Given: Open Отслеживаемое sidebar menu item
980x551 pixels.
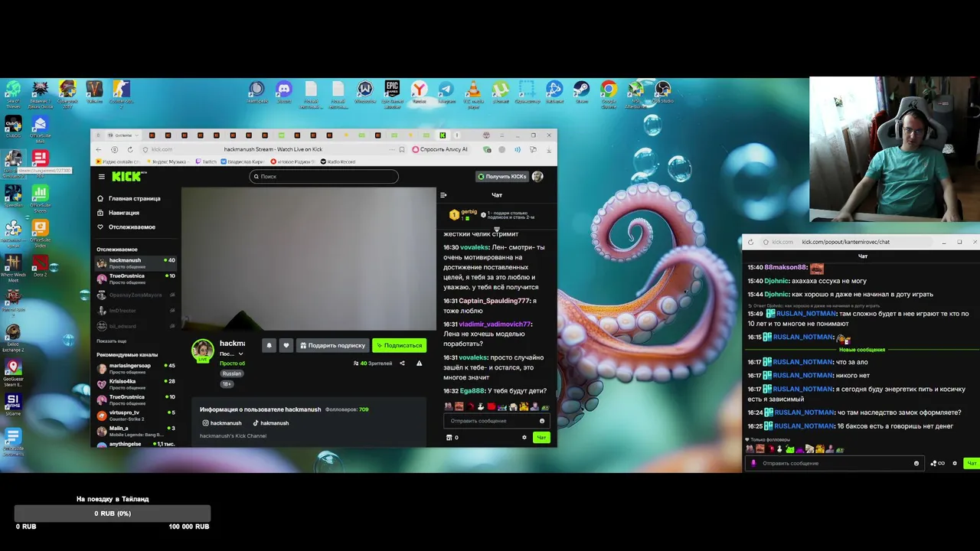Looking at the screenshot, I should coord(126,227).
